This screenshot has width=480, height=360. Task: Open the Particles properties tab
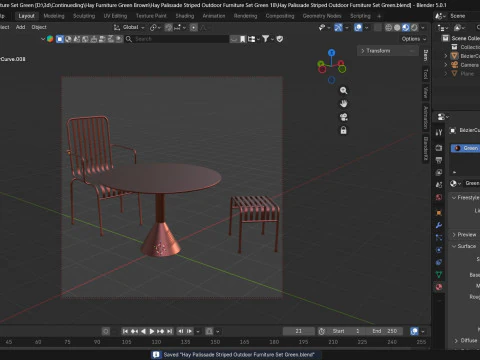439,237
